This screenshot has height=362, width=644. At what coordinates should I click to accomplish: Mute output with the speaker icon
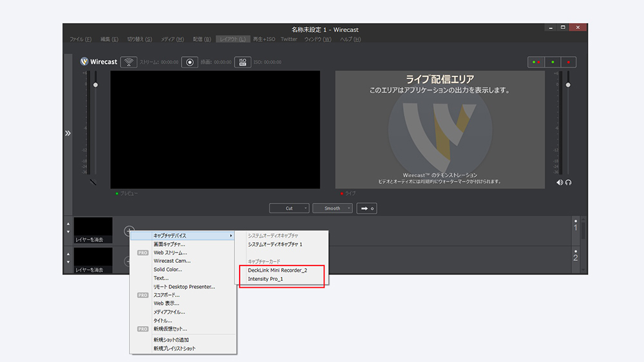(x=560, y=182)
